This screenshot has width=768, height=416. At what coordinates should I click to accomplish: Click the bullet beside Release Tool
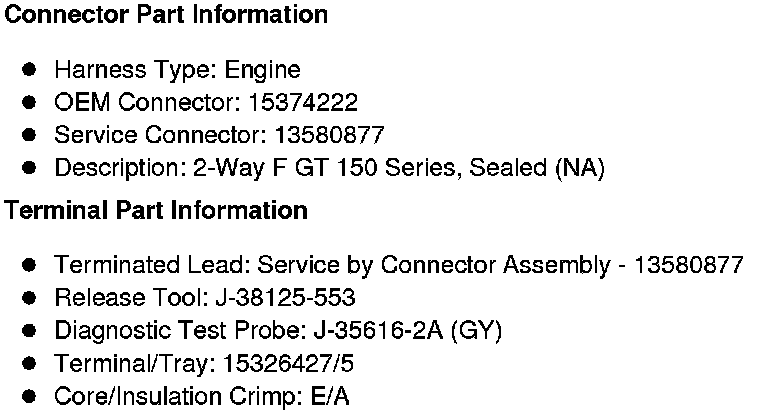click(30, 298)
